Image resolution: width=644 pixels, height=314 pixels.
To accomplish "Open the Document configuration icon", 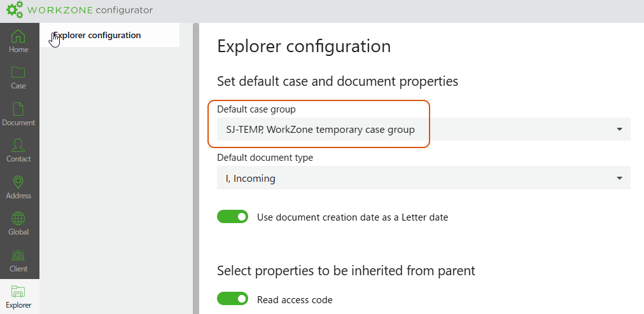I will [x=18, y=109].
